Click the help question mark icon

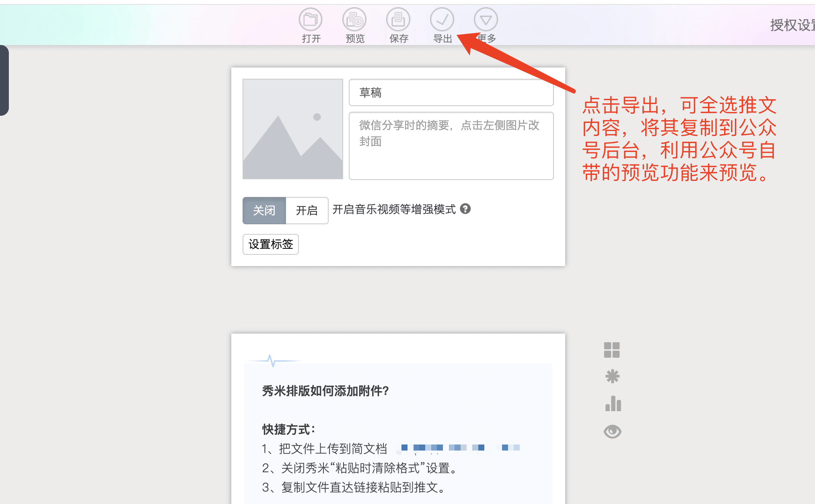coord(465,209)
